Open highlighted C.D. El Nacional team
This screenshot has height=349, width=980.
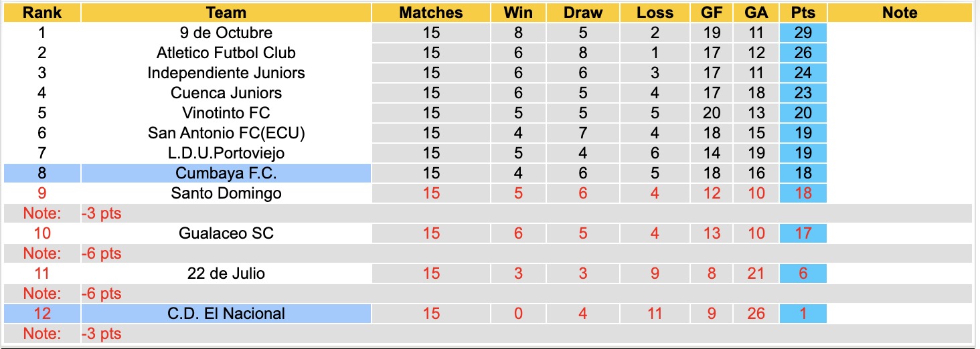point(226,314)
